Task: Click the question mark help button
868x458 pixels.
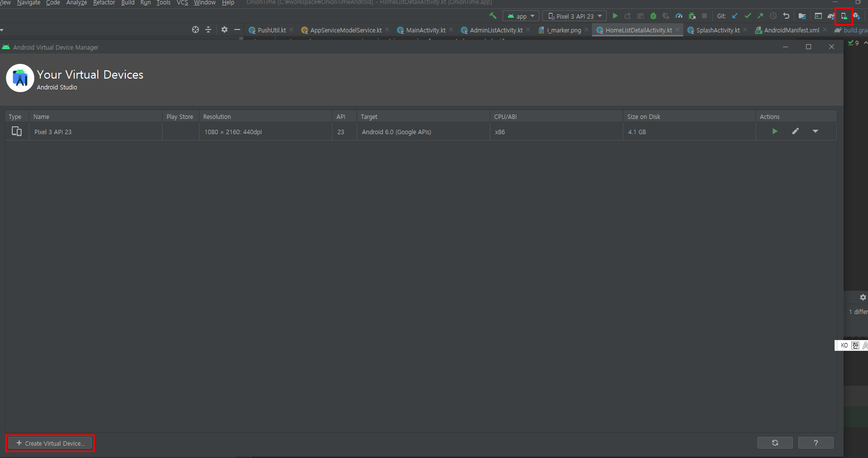Action: coord(816,443)
